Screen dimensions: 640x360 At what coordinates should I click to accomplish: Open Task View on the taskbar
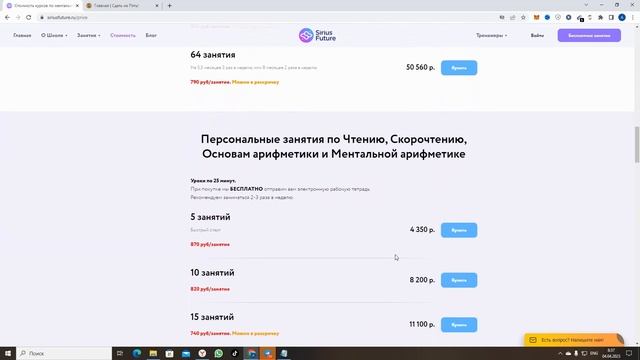(120, 353)
